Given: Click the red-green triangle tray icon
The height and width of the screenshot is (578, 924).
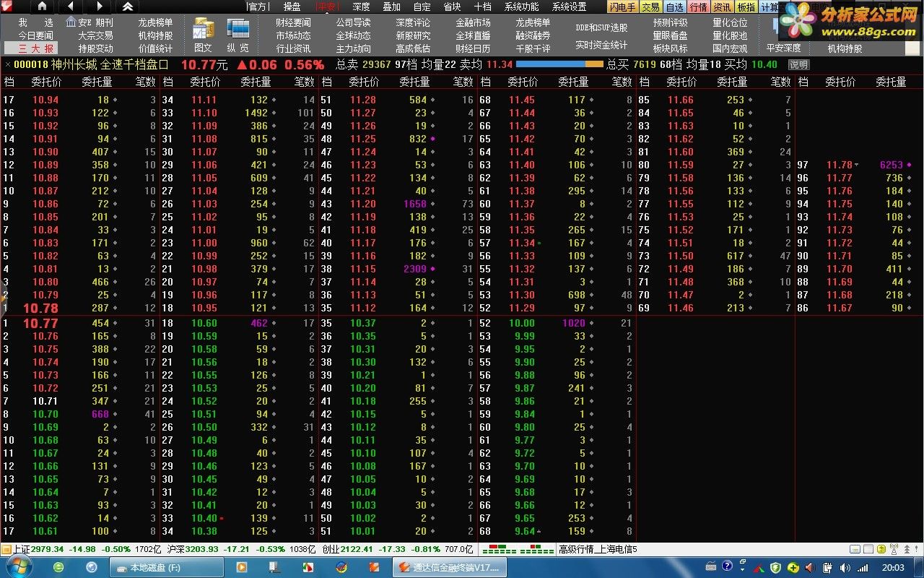Looking at the screenshot, I should 758,568.
